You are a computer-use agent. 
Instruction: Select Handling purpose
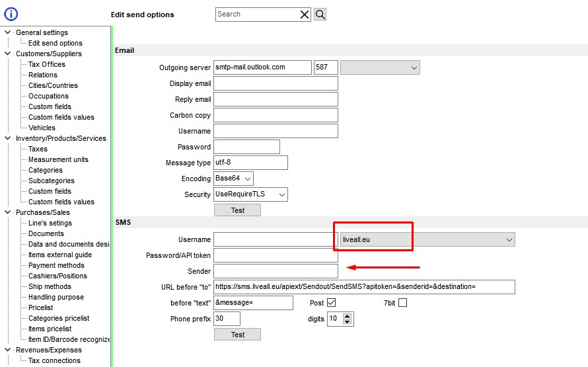tap(56, 297)
